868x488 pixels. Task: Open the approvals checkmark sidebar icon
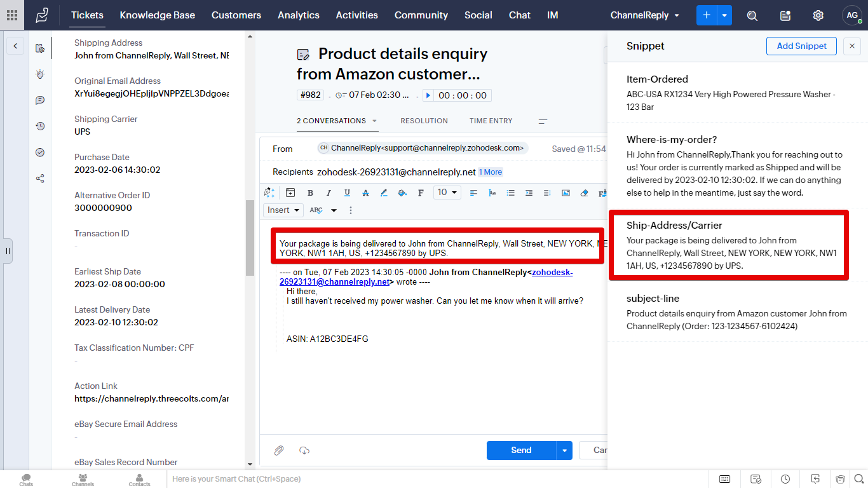tap(40, 152)
